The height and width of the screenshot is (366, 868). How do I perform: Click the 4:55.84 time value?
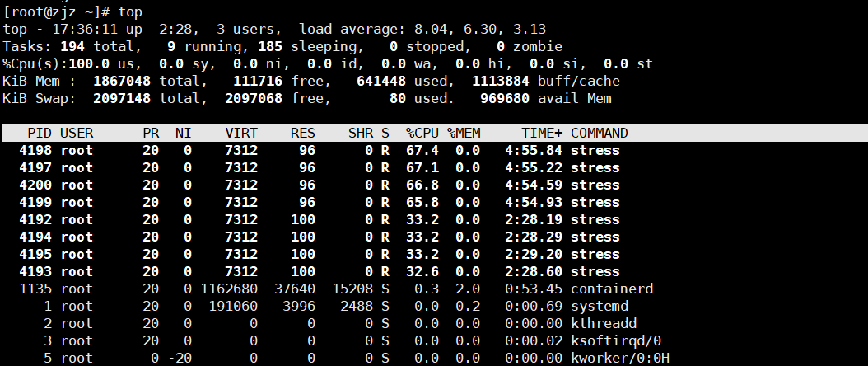pos(534,151)
